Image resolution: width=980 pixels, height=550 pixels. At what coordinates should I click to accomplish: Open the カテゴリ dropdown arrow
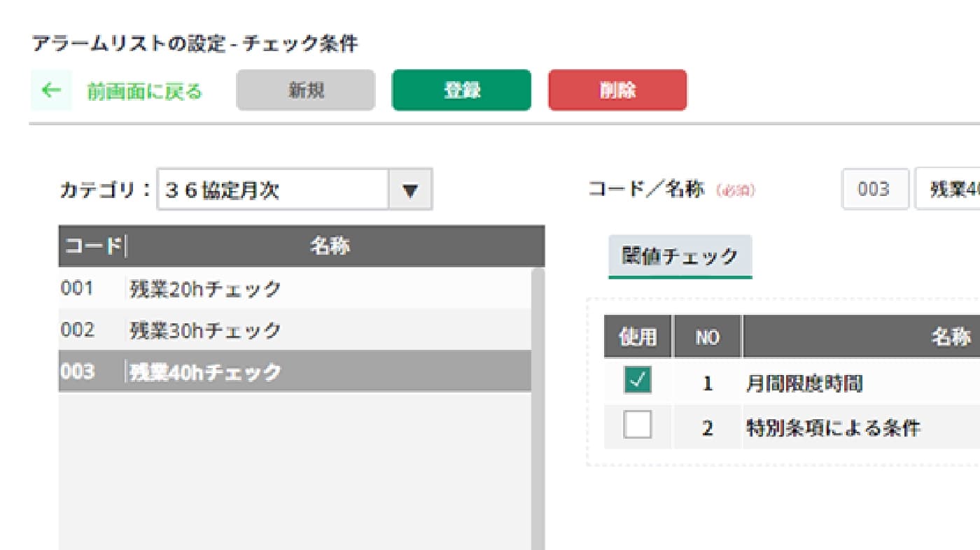411,190
